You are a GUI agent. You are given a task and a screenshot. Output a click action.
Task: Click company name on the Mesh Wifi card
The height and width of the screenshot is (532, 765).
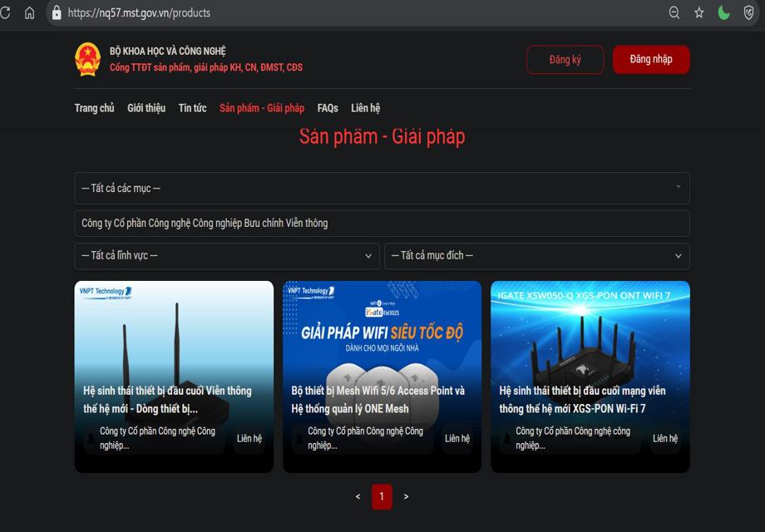365,438
